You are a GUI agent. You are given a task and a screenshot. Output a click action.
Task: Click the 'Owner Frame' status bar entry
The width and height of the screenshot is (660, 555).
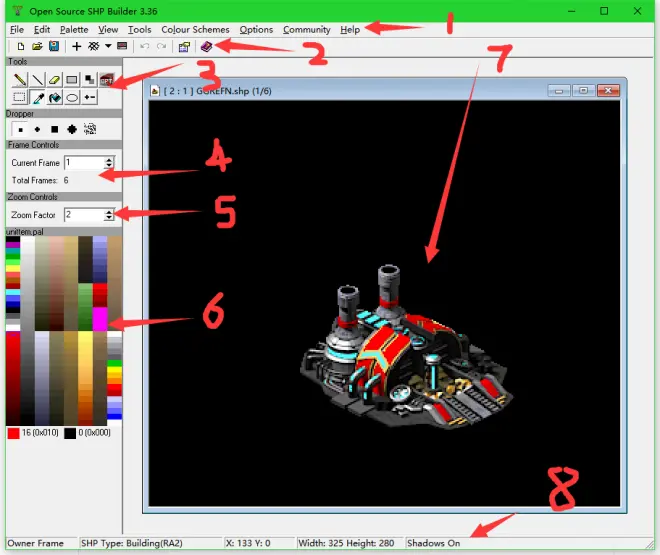pos(35,543)
